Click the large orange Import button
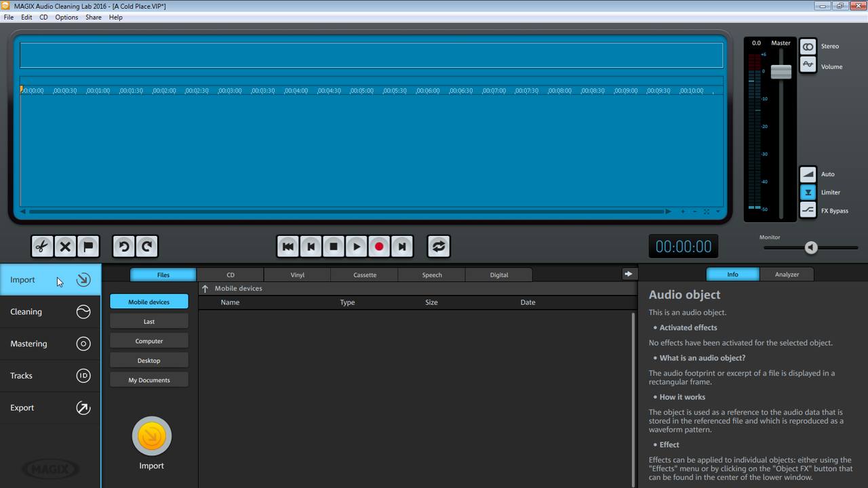 152,436
